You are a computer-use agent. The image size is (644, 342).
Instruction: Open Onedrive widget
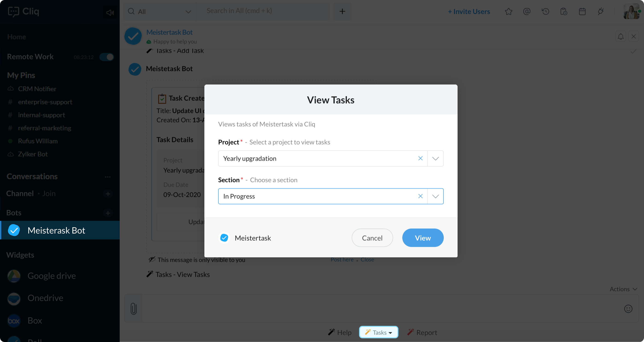click(x=45, y=298)
